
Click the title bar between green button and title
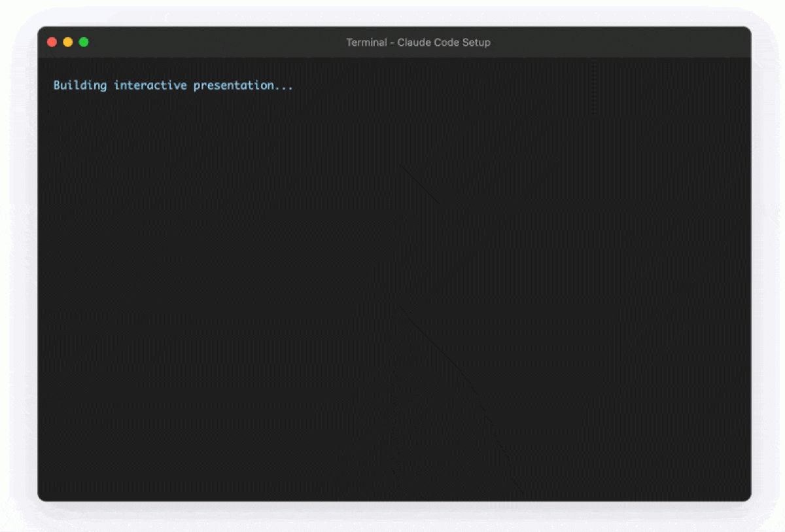click(x=216, y=43)
